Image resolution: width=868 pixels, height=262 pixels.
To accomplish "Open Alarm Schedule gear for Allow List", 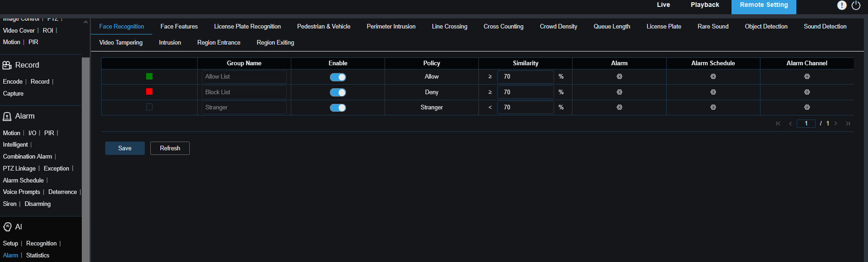I will (x=713, y=77).
